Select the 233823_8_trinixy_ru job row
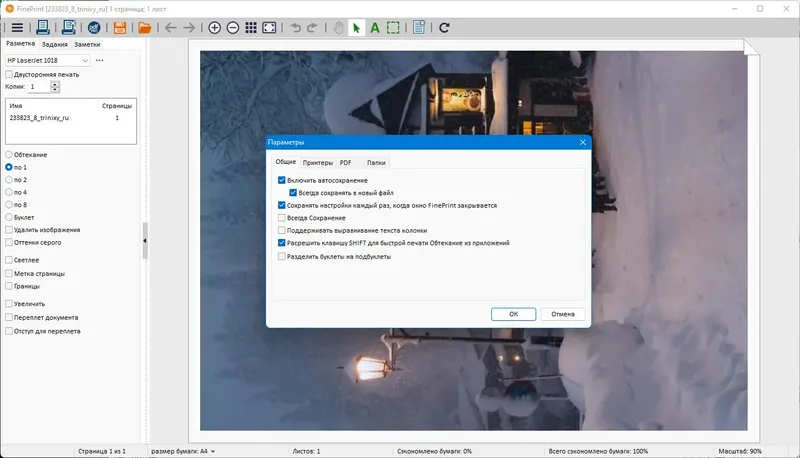Viewport: 800px width, 458px height. (x=70, y=118)
